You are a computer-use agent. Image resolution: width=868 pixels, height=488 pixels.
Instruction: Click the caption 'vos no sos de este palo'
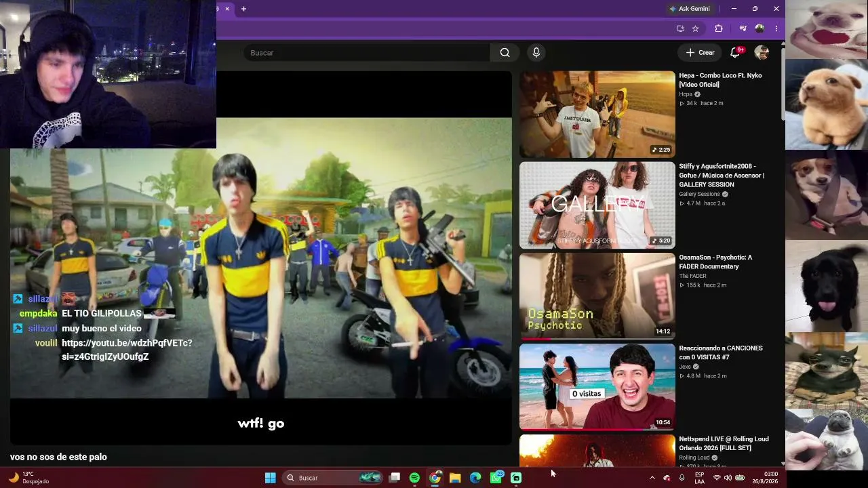pyautogui.click(x=58, y=457)
